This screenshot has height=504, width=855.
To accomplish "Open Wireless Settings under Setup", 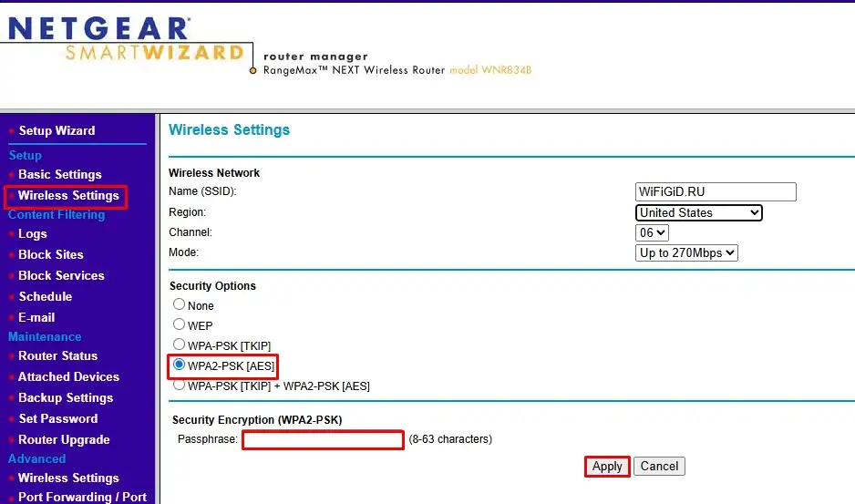I will pos(68,195).
